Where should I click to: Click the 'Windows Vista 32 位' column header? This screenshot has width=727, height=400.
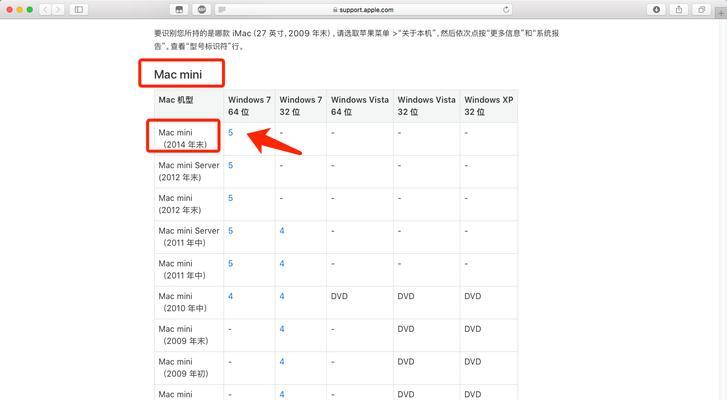pos(427,106)
